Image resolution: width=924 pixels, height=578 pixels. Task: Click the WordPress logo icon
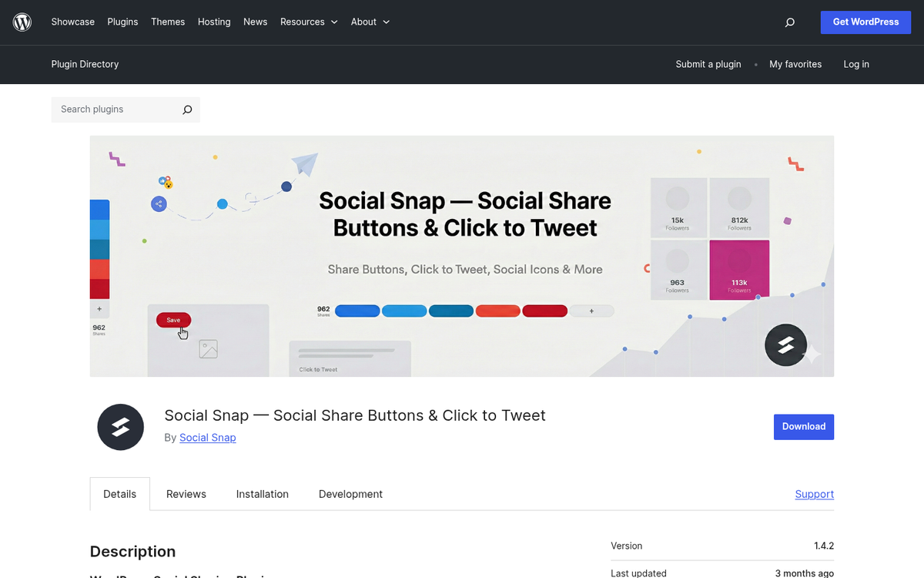coord(22,22)
